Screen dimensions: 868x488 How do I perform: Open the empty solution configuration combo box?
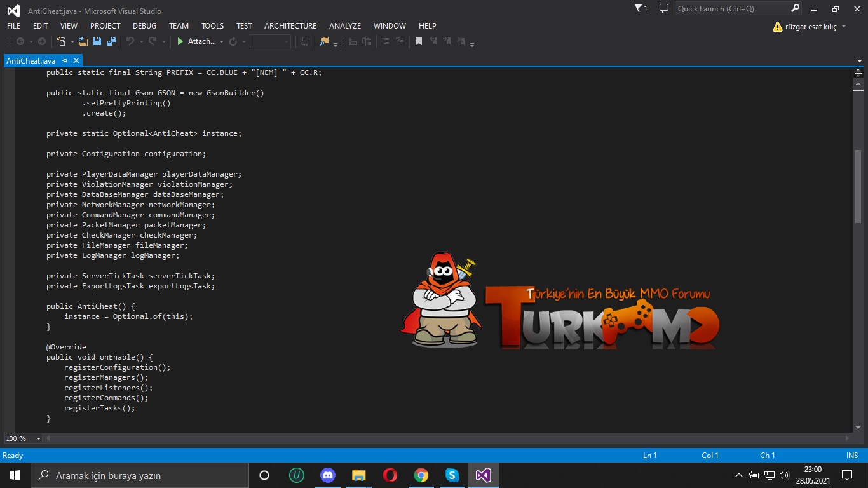(x=270, y=41)
